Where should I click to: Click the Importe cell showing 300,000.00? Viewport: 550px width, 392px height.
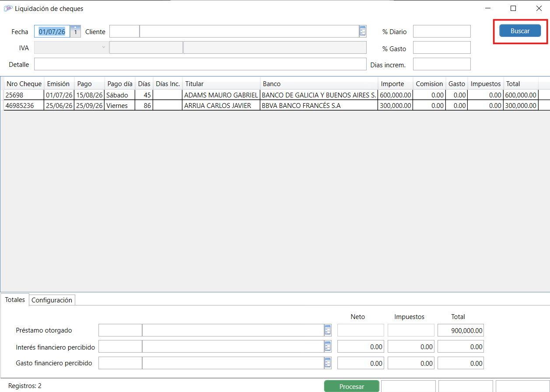396,105
